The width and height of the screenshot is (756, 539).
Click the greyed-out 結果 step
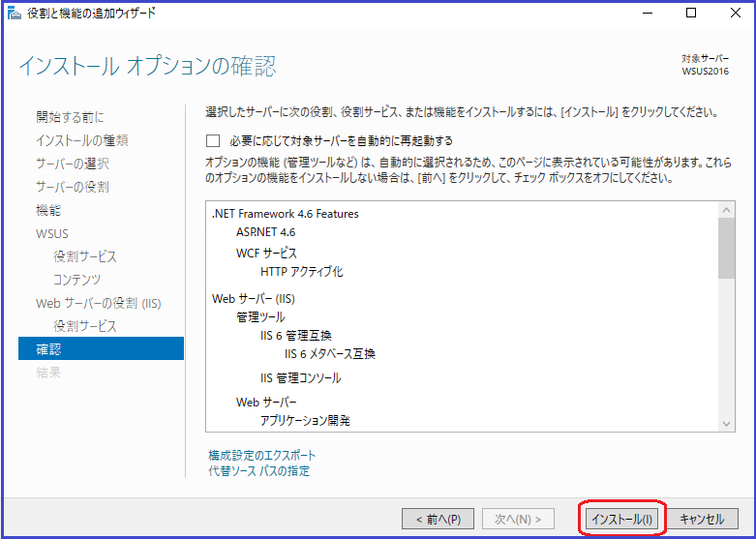48,373
